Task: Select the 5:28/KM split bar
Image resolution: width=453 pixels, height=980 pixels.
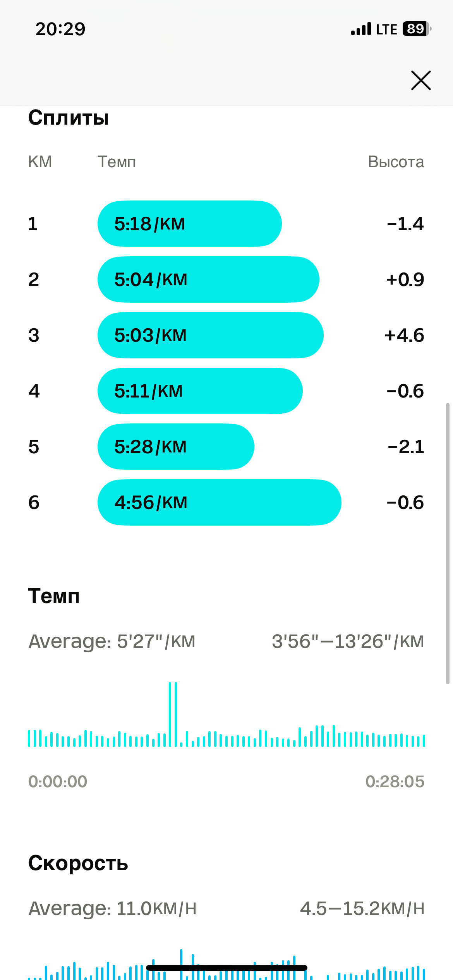Action: coord(176,447)
